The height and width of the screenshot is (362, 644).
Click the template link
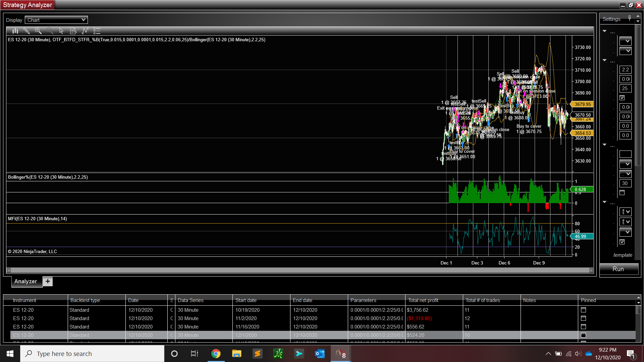click(623, 255)
